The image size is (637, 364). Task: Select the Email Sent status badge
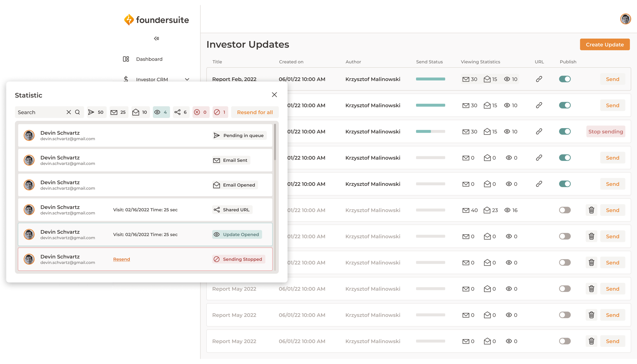pos(231,160)
